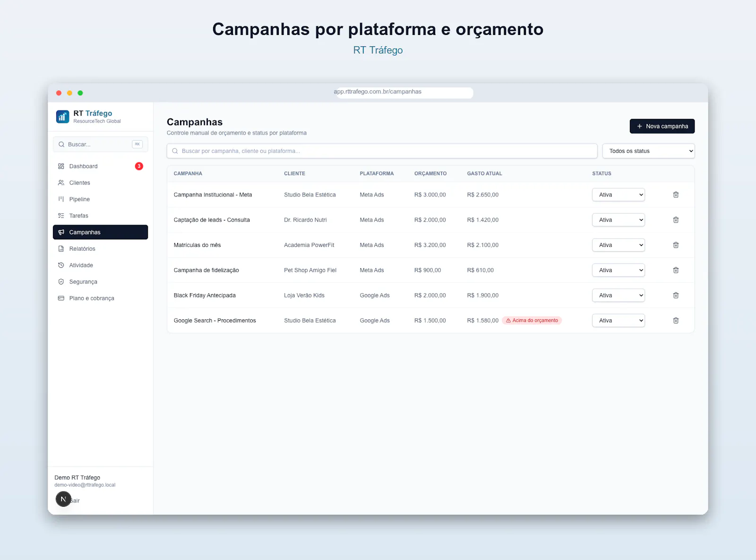
Task: Click Demo RT Tráfego user name
Action: pyautogui.click(x=77, y=478)
